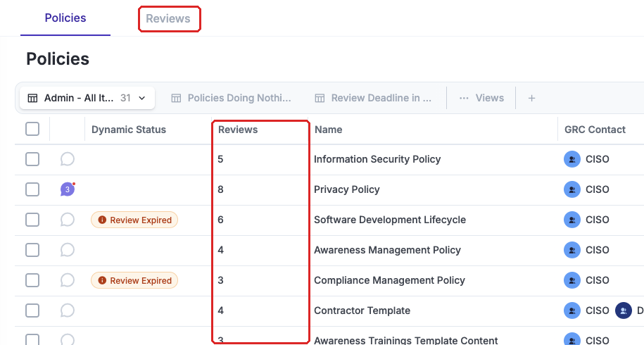Open the Privacy Policy name link
This screenshot has width=644, height=345.
347,189
